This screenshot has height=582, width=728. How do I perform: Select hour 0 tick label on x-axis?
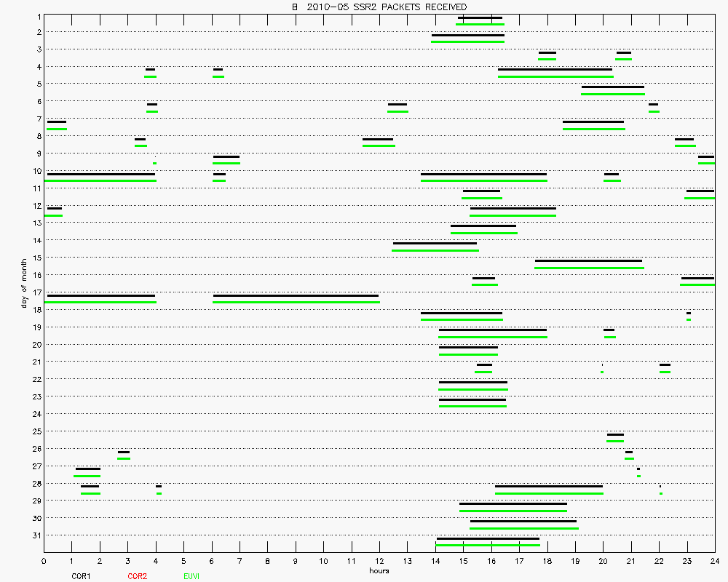44,561
